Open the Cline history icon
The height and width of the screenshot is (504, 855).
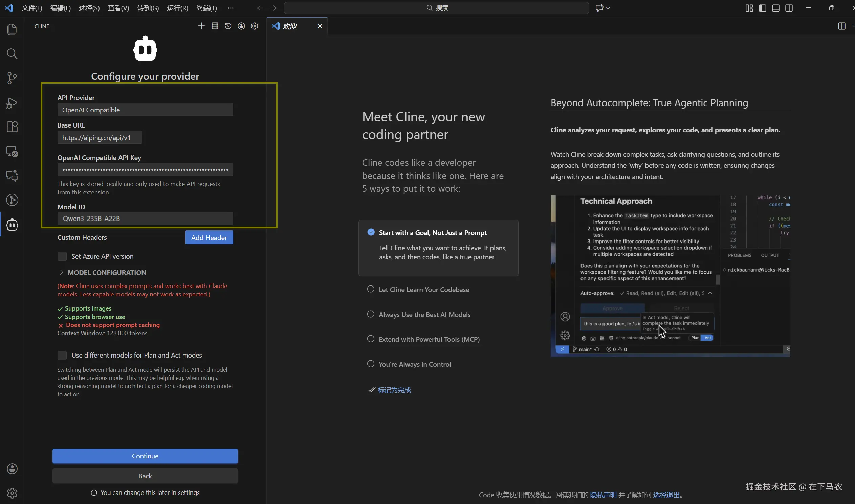228,26
